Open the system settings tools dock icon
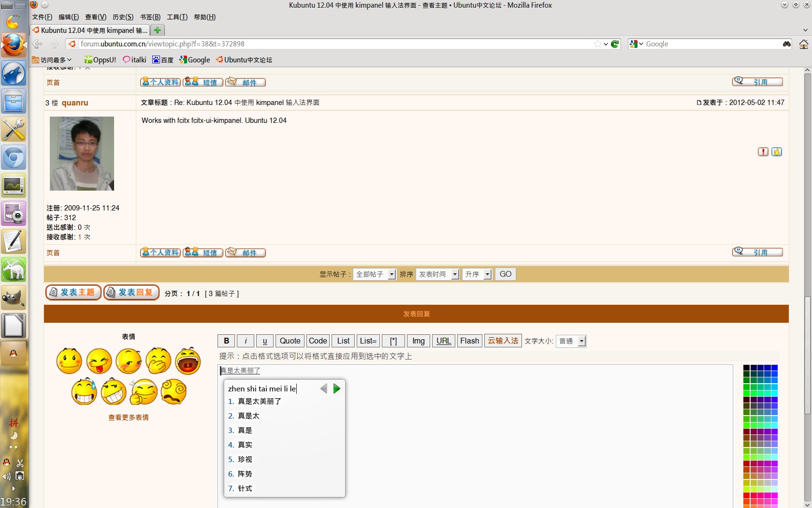Screen dimensions: 812x508 (14, 129)
